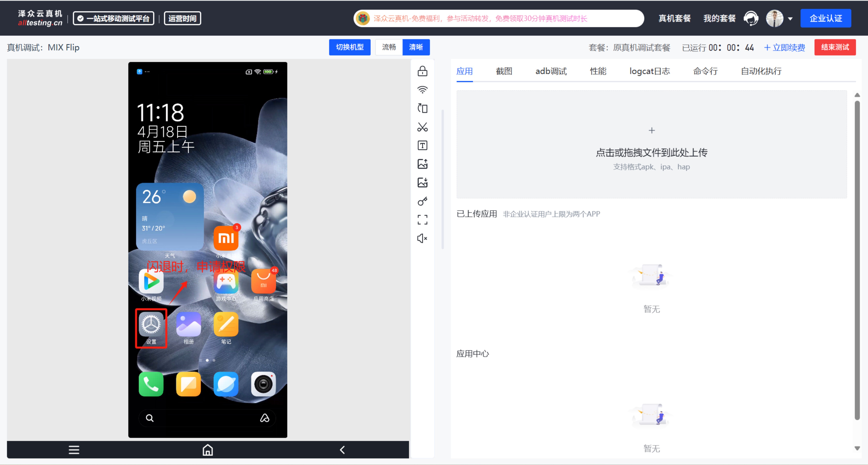This screenshot has height=465, width=868.
Task: Click the key icon in sidebar
Action: 422,201
